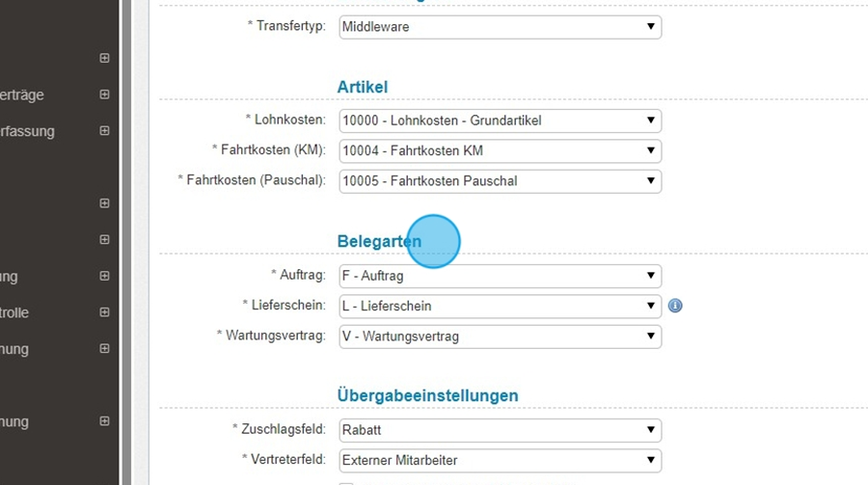The width and height of the screenshot is (868, 485).
Task: Expand the plus icon directly below "trolle" item
Action: point(104,349)
